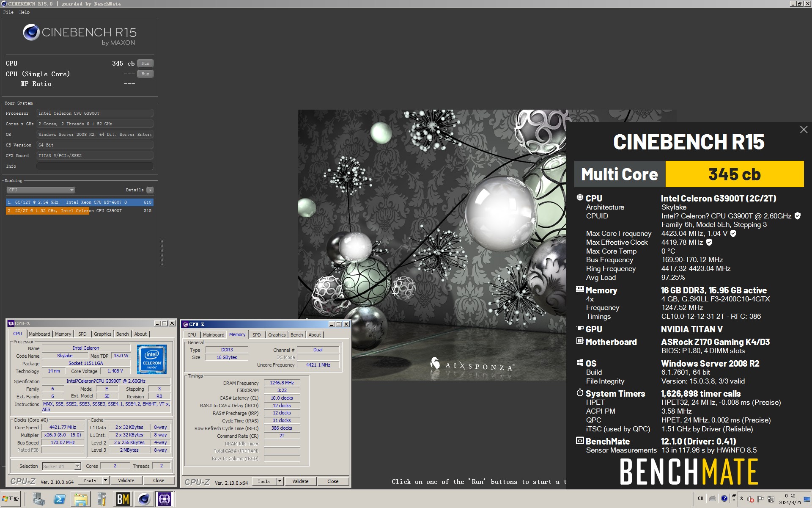Click the language bar help icon
The width and height of the screenshot is (812, 508).
[724, 498]
